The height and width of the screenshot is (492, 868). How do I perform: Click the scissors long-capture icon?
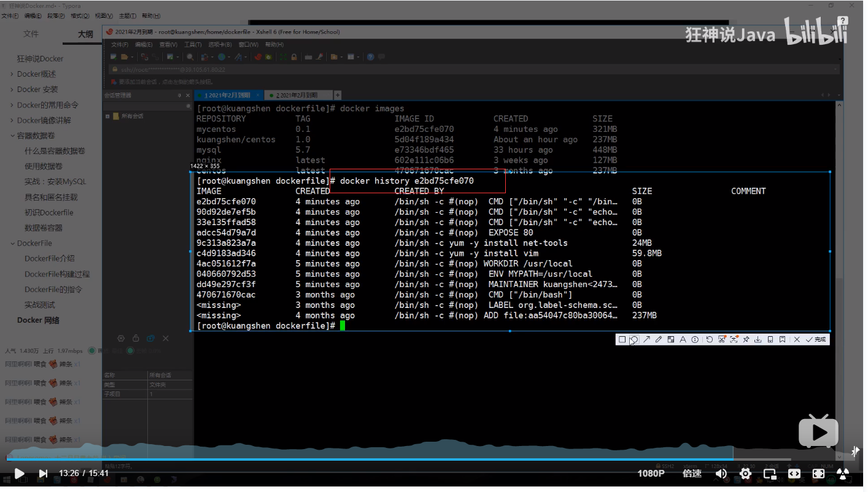pos(722,339)
